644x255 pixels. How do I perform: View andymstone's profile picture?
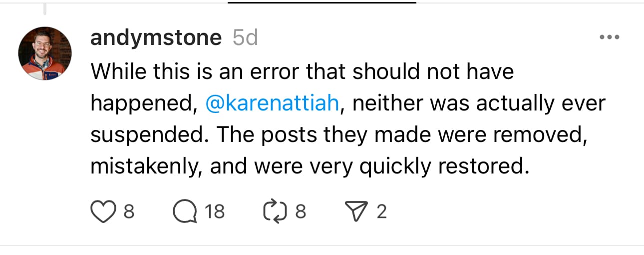[x=45, y=54]
